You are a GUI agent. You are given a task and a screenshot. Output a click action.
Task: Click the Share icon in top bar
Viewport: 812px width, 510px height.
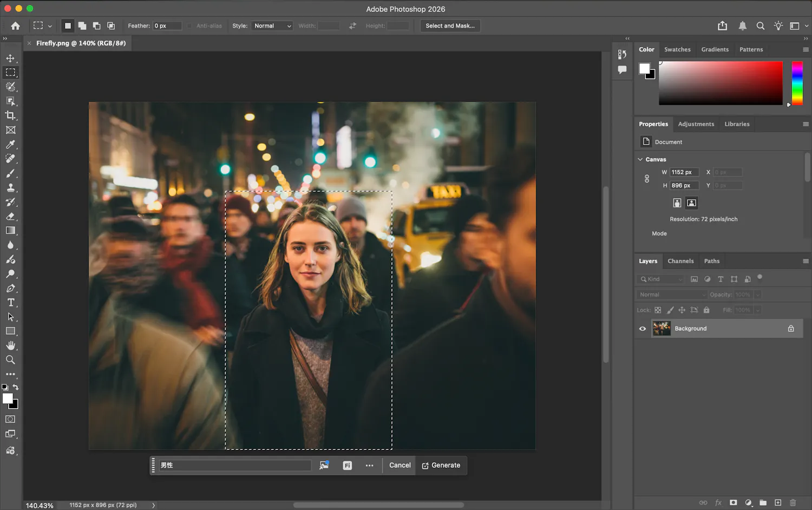point(722,25)
